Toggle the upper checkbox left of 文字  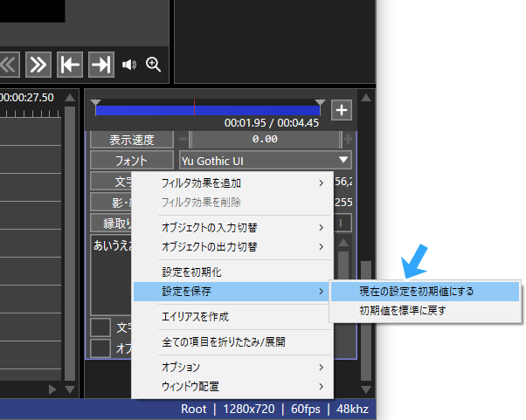tap(100, 327)
